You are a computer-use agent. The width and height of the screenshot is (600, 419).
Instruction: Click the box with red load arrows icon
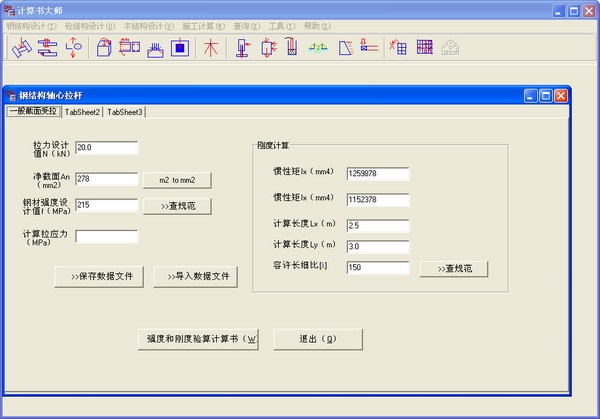point(268,48)
